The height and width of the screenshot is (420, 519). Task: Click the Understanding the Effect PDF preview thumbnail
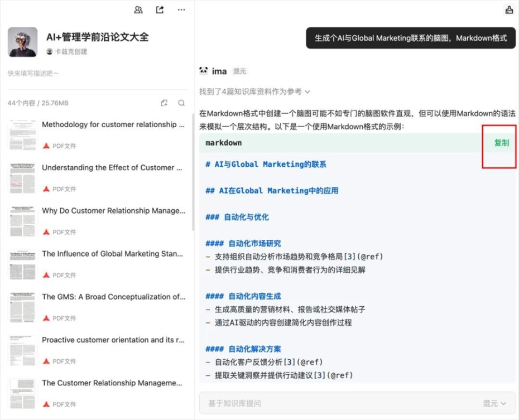click(x=21, y=178)
